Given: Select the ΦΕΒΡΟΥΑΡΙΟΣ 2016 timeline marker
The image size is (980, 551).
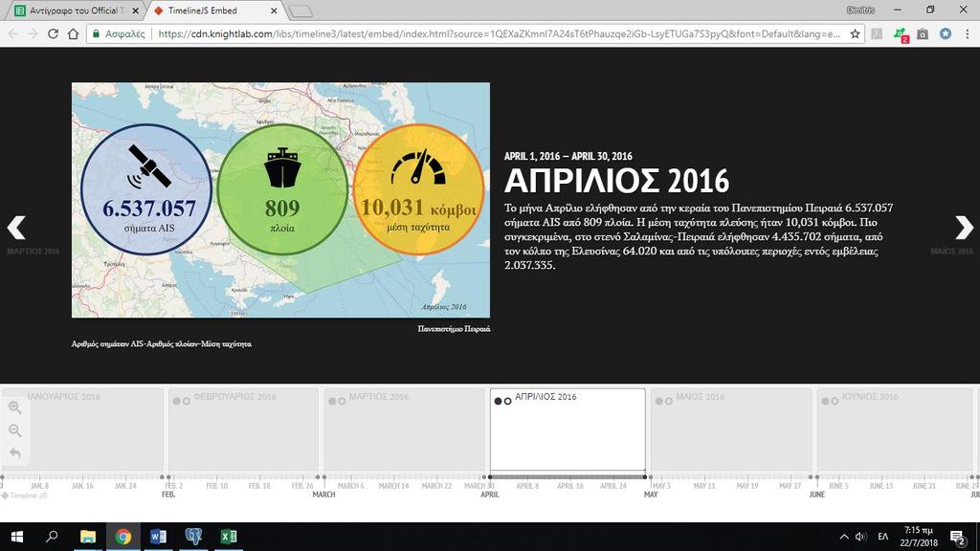Looking at the screenshot, I should pos(243,430).
